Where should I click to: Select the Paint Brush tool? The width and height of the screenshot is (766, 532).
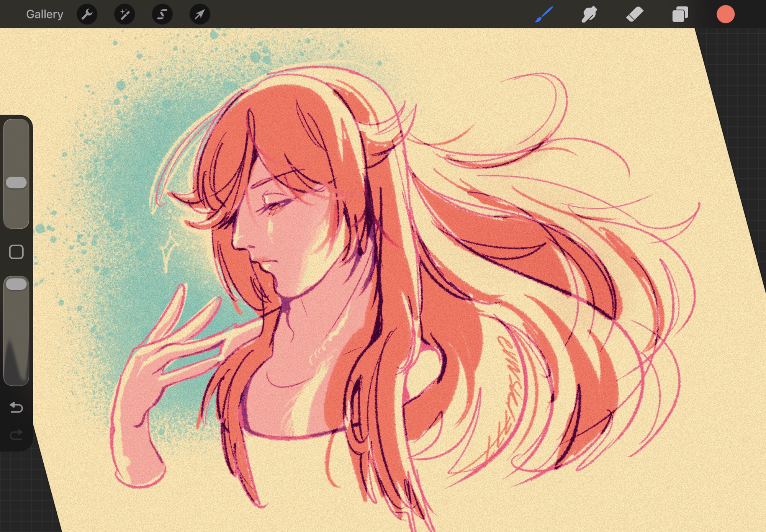(x=544, y=15)
